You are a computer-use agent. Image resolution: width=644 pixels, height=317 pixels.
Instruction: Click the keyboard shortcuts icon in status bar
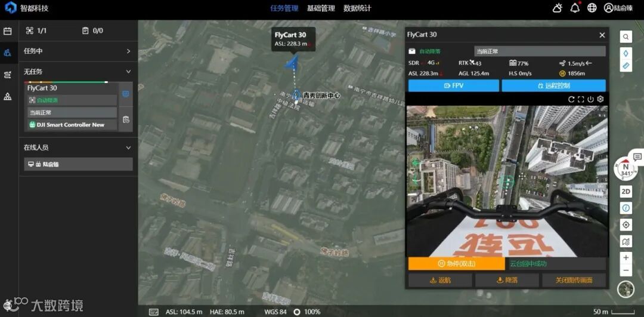(x=154, y=312)
